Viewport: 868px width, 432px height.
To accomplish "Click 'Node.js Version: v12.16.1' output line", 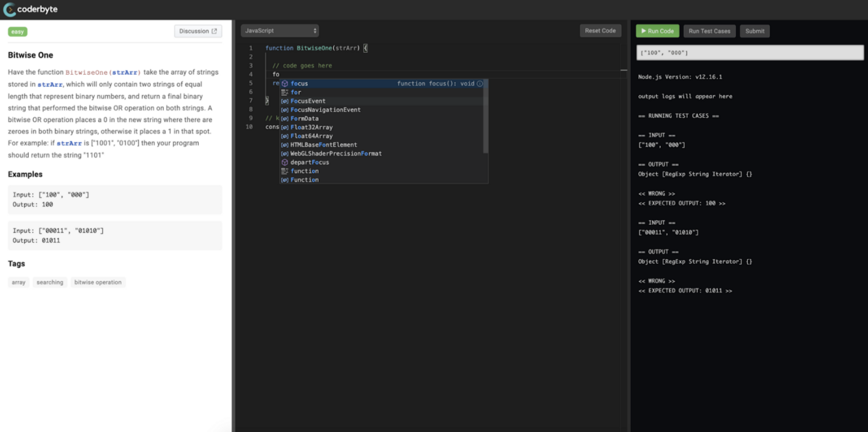I will point(680,77).
